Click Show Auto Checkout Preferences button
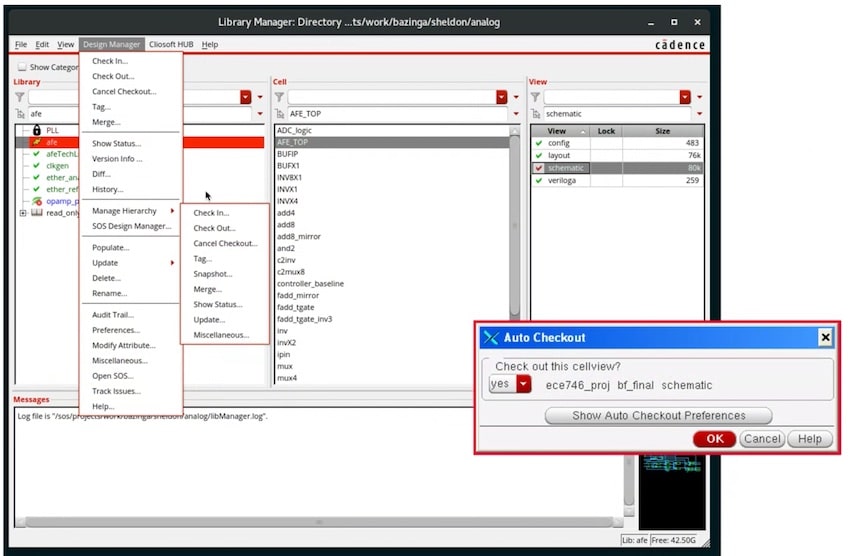 coord(658,416)
